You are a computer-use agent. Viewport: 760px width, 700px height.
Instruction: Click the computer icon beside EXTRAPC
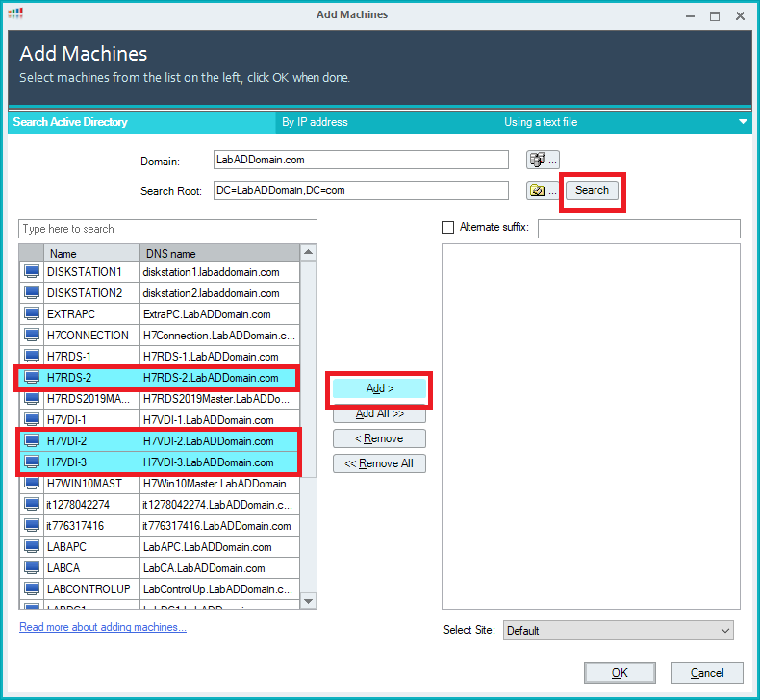pyautogui.click(x=32, y=314)
